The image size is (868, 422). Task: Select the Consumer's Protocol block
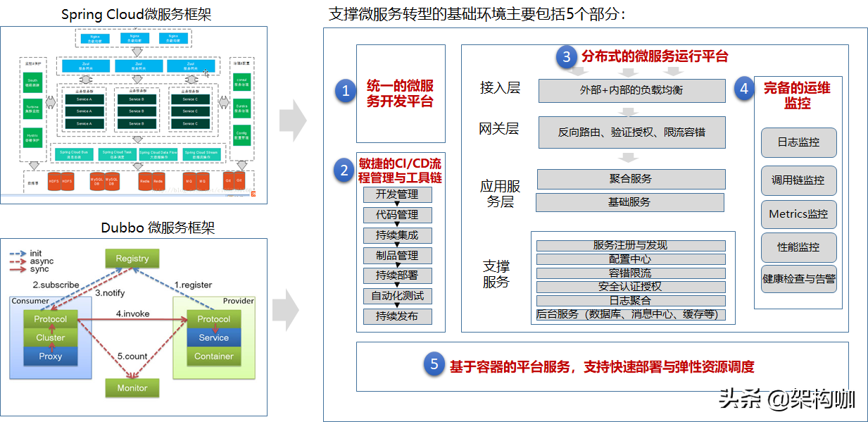tap(51, 319)
